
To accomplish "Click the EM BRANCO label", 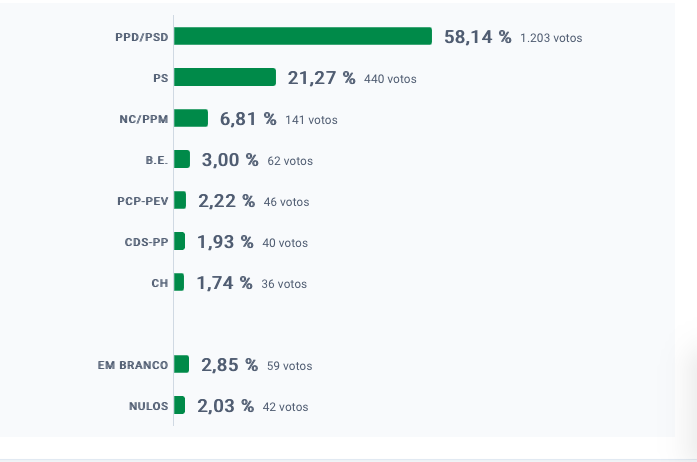I will tap(133, 365).
